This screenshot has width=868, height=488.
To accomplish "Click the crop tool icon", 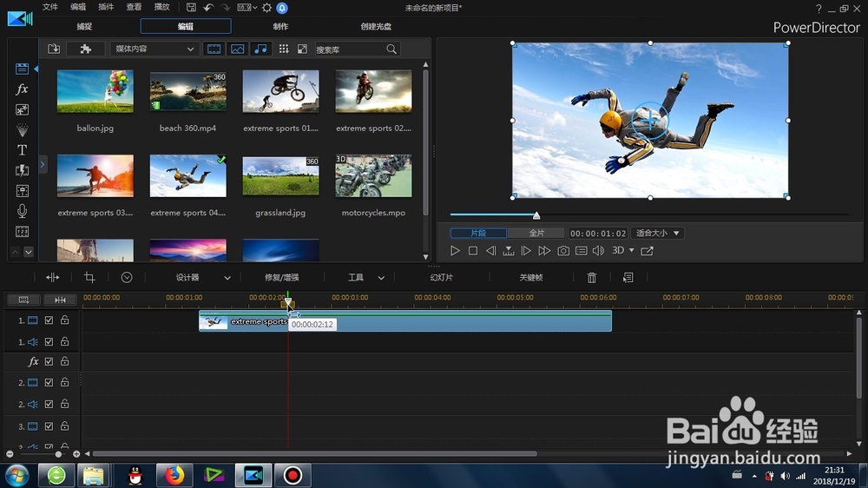I will tap(89, 278).
